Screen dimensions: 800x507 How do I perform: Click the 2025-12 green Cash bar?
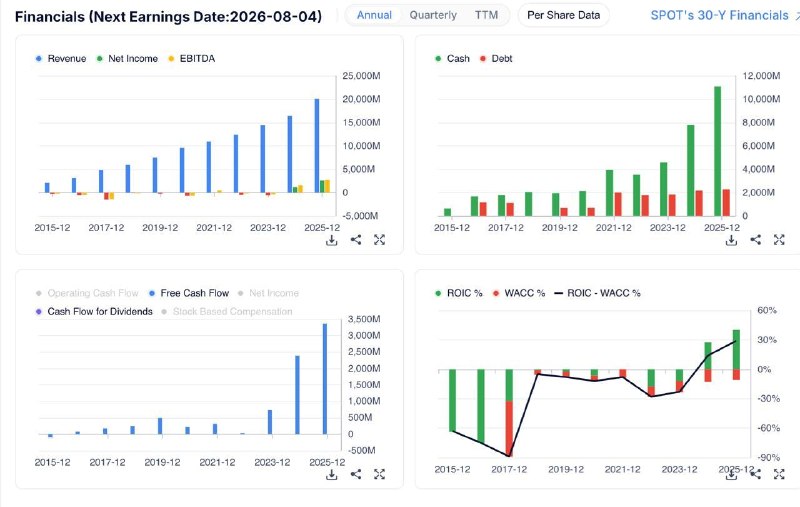[717, 151]
